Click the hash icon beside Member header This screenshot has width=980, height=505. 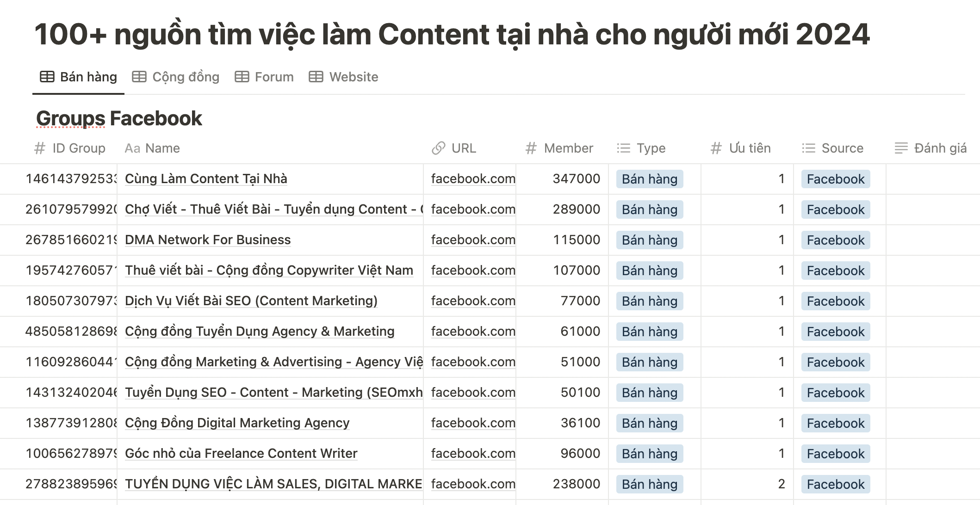531,148
